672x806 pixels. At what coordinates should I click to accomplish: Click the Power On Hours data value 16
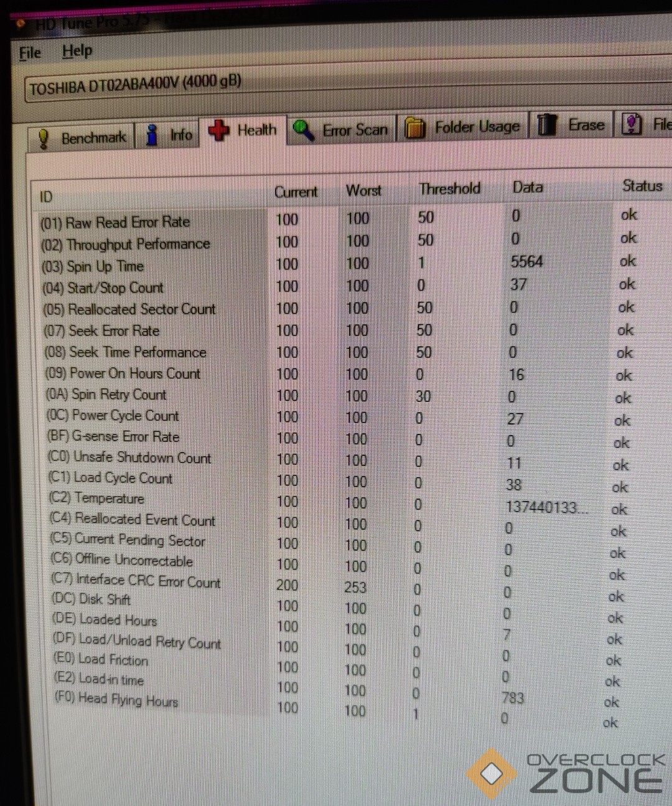pos(516,375)
